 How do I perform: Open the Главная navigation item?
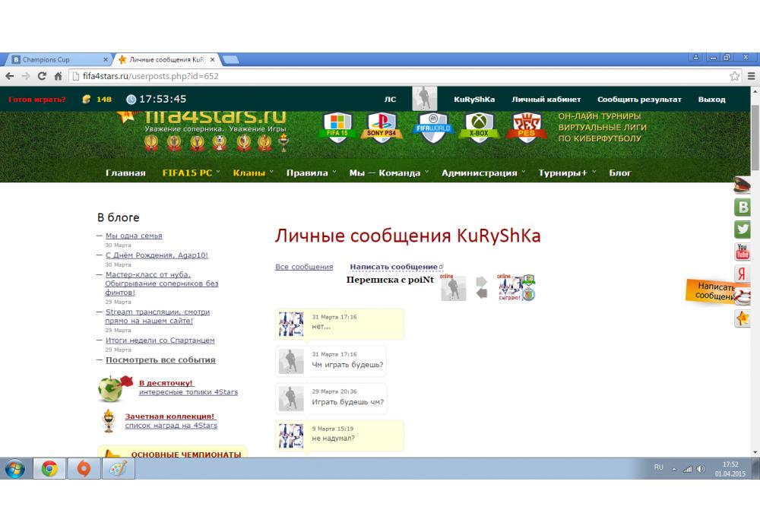point(125,173)
